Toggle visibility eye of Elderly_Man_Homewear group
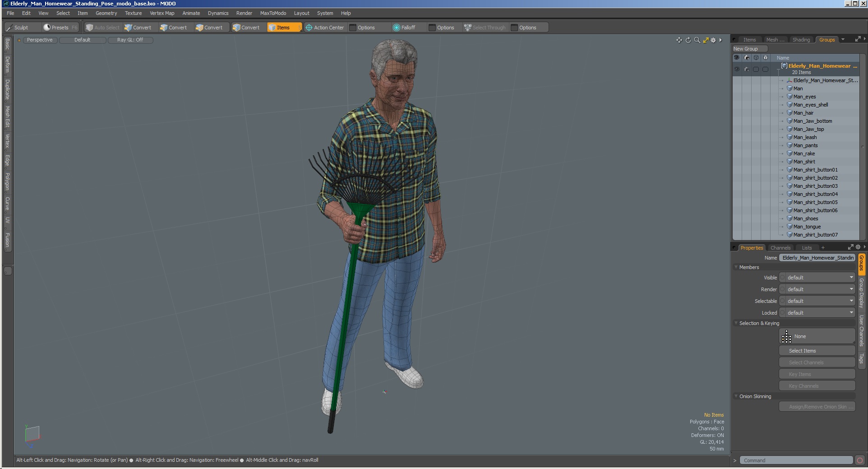The image size is (868, 469). [737, 69]
